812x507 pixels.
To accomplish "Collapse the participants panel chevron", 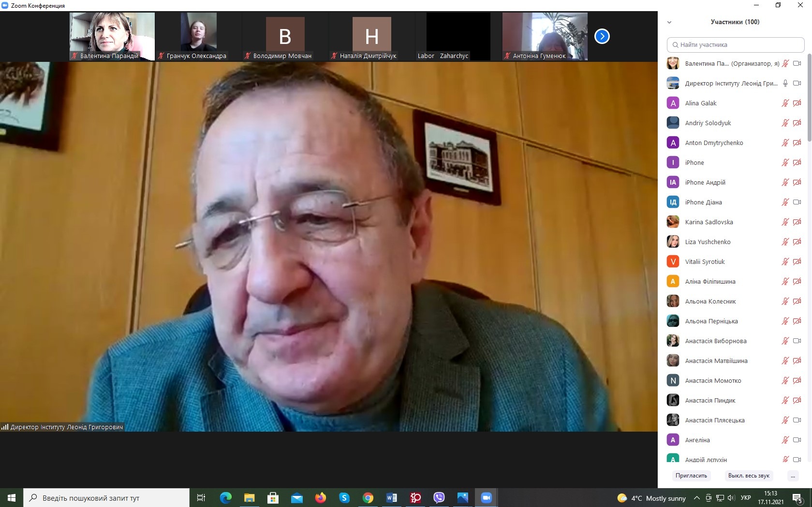I will tap(669, 22).
